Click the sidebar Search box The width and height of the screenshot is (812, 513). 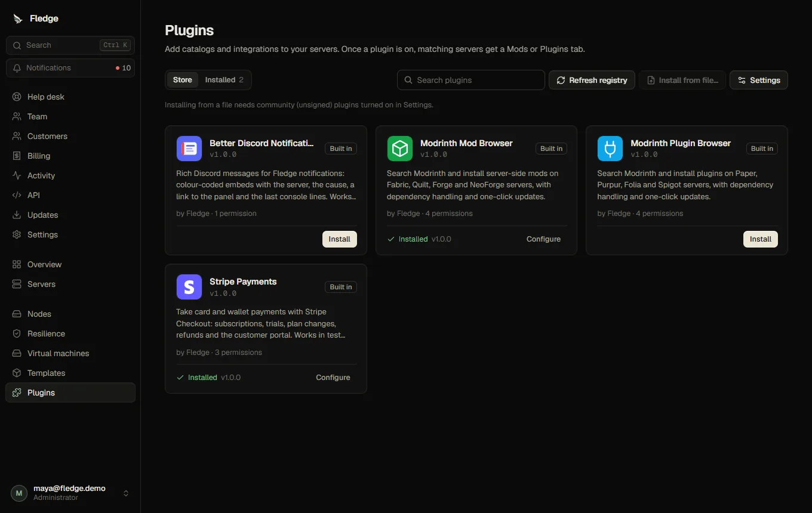point(70,45)
